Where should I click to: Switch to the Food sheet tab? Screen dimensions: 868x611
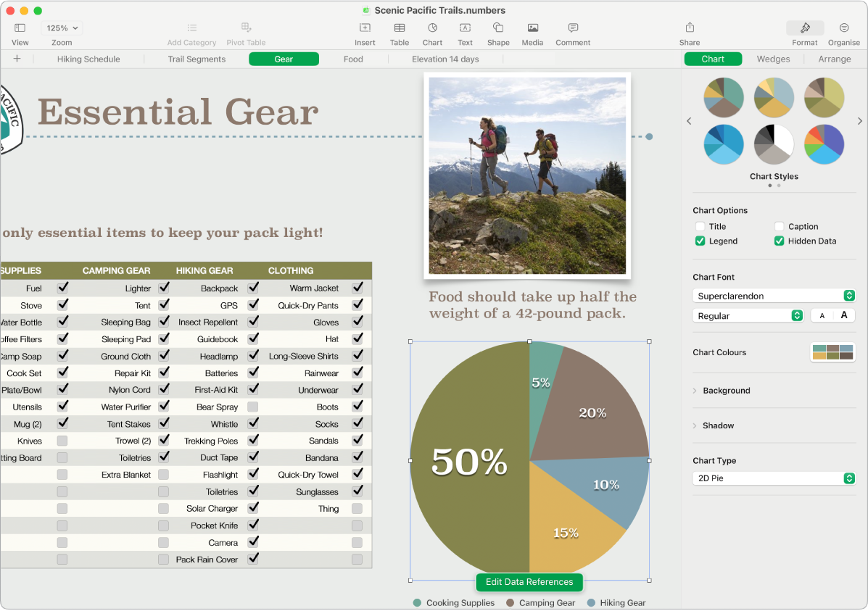(353, 59)
